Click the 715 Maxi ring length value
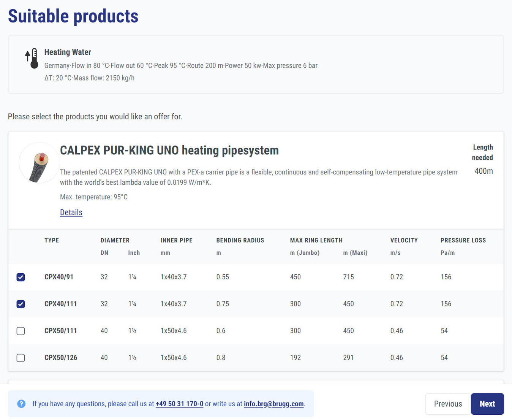The width and height of the screenshot is (512, 420). [x=349, y=277]
